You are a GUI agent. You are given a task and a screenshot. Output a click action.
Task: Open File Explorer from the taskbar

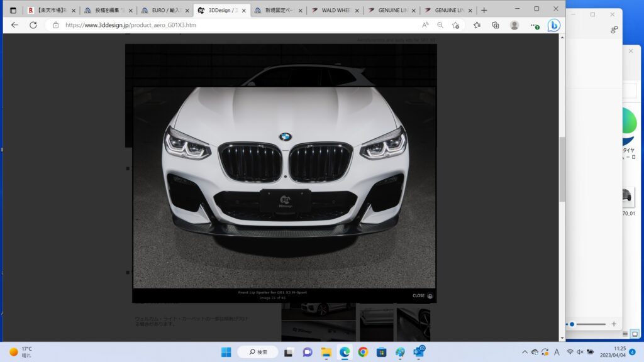(326, 352)
